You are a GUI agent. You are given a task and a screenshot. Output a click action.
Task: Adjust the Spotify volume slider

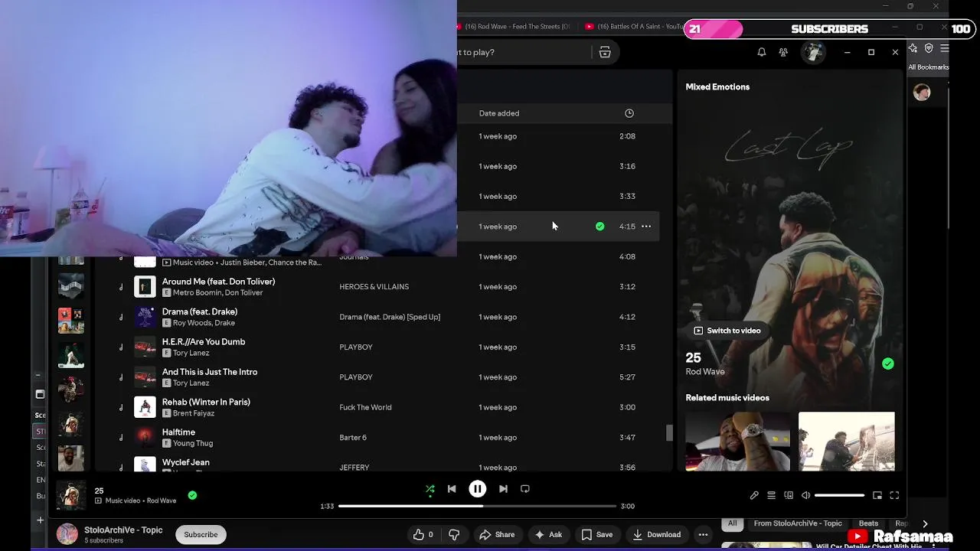point(839,496)
